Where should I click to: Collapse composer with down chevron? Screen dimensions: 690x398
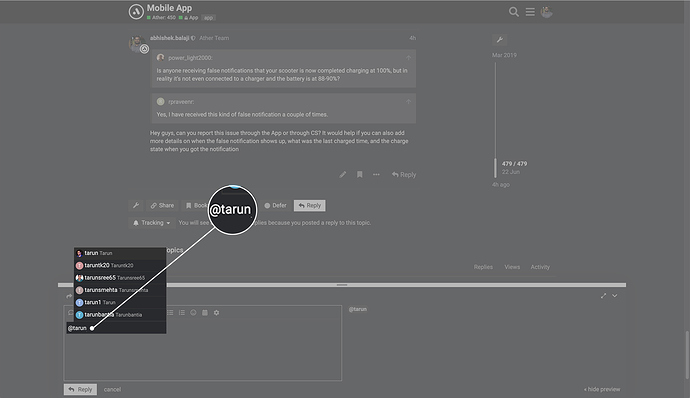point(615,296)
